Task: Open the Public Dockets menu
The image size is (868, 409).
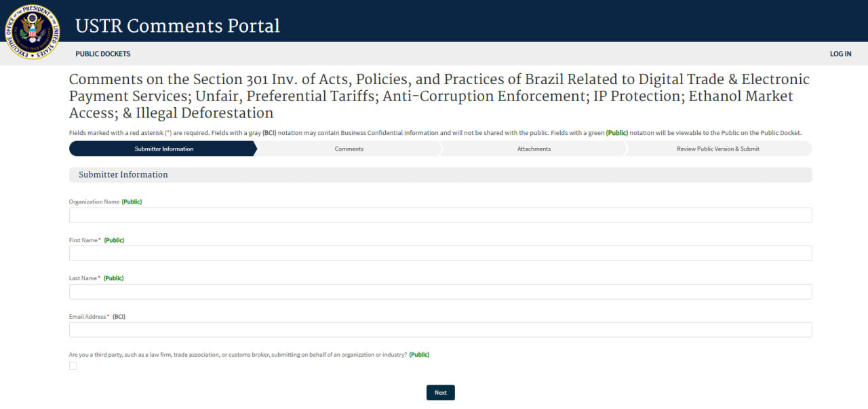Action: coord(103,54)
